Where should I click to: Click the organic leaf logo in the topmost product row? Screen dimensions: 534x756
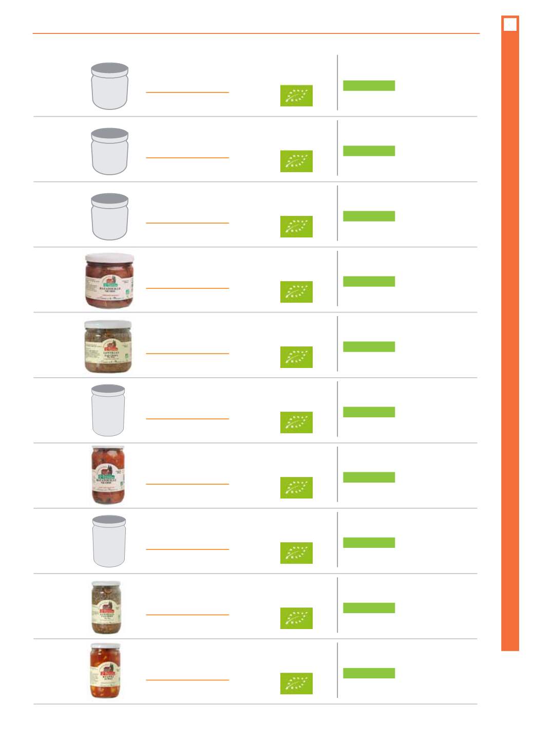tap(296, 96)
